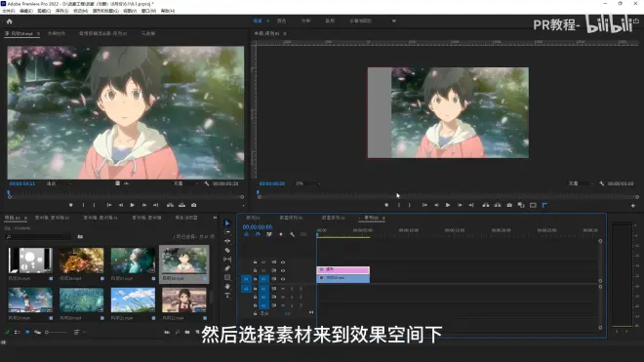This screenshot has height=362, width=644.
Task: Open the Program monitor button editor plus
Action: (633, 206)
